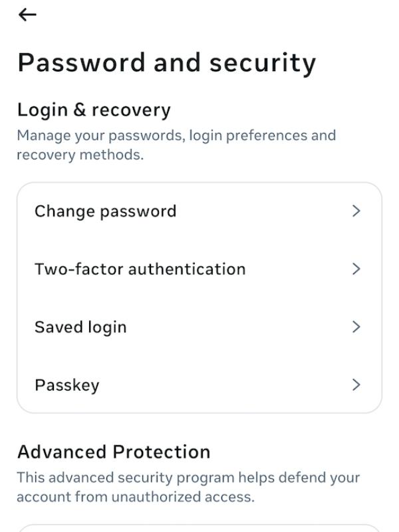
Task: Click the 'recovery methods.' text line
Action: (80, 155)
